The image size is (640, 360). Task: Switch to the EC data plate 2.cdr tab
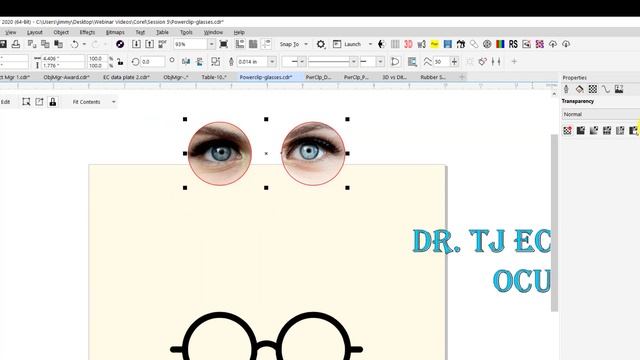click(x=126, y=77)
